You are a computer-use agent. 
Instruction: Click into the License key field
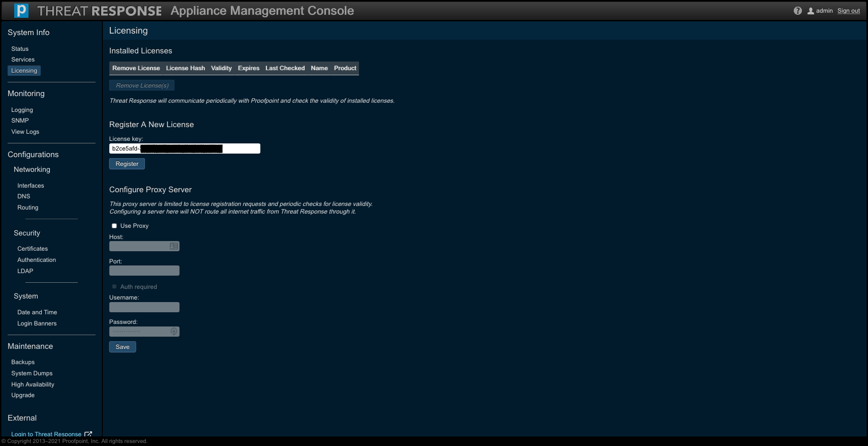point(185,148)
